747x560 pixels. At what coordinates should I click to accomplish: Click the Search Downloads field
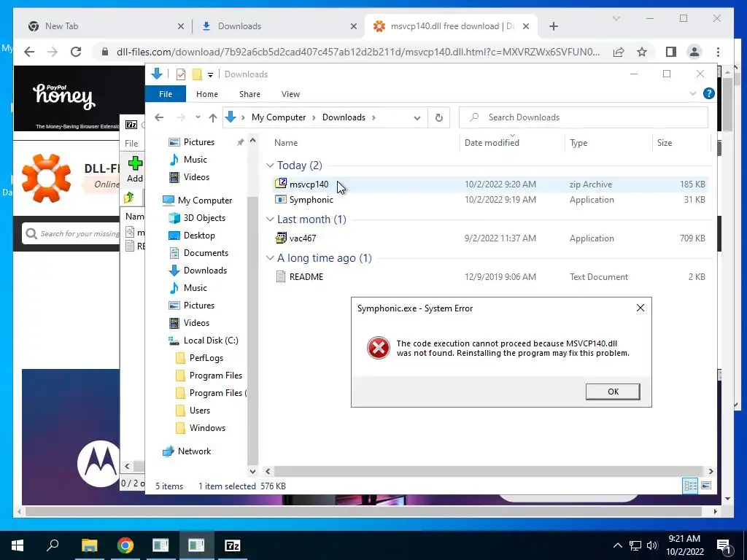click(583, 117)
